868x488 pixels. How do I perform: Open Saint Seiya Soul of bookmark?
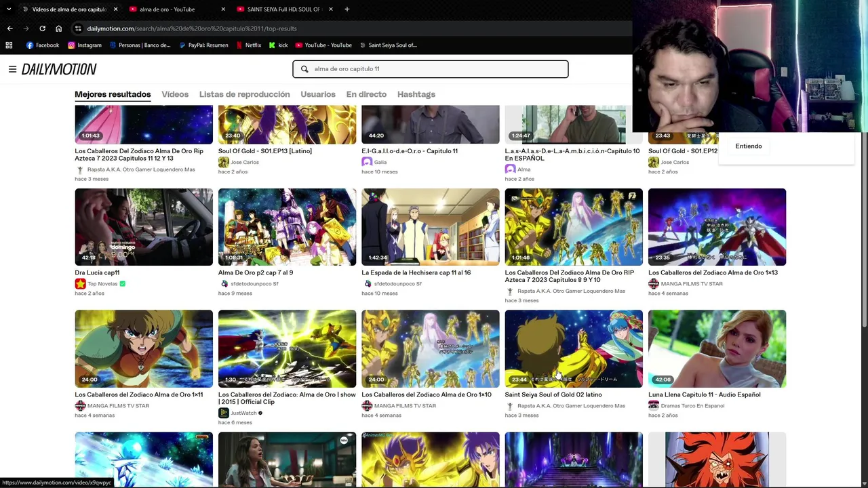coord(388,45)
